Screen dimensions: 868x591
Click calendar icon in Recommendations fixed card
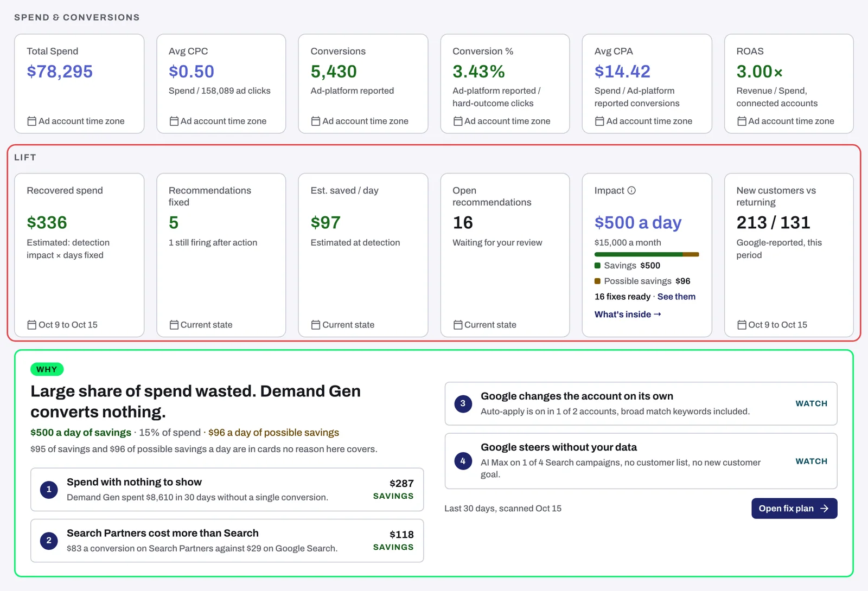174,325
